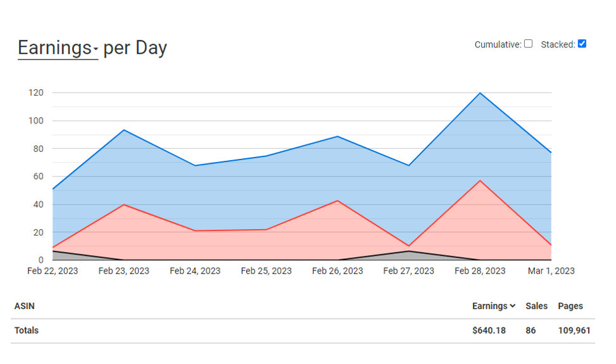
Task: Click the Mar 1, 2023 axis label
Action: click(551, 271)
